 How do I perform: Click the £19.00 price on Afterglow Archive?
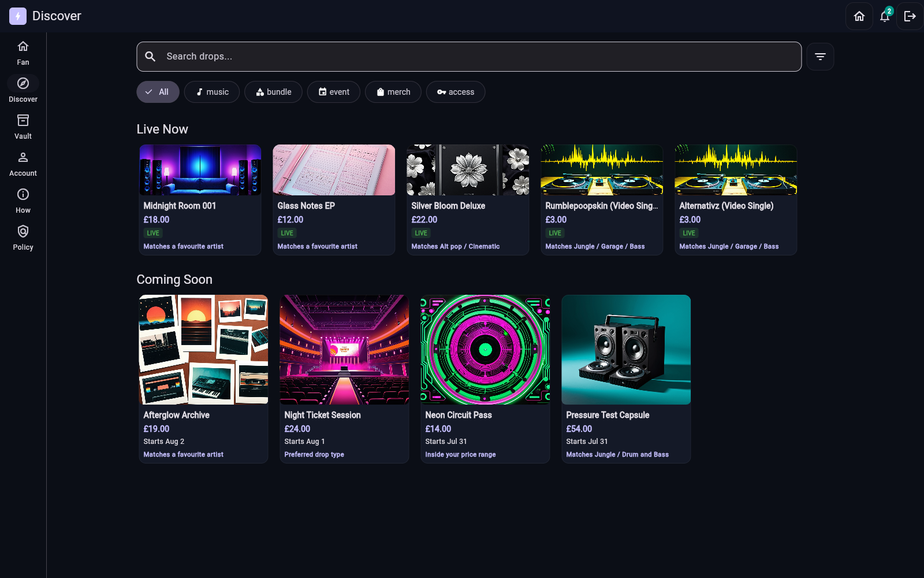(157, 429)
